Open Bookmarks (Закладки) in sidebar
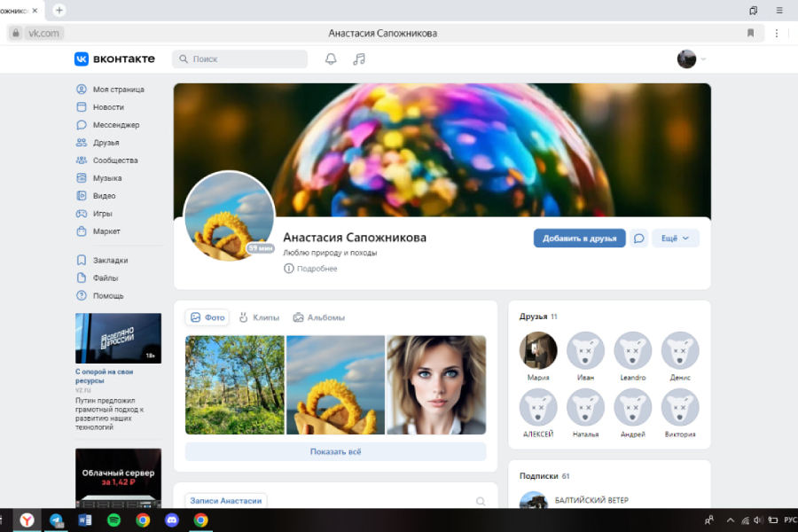The height and width of the screenshot is (532, 798). (x=110, y=261)
